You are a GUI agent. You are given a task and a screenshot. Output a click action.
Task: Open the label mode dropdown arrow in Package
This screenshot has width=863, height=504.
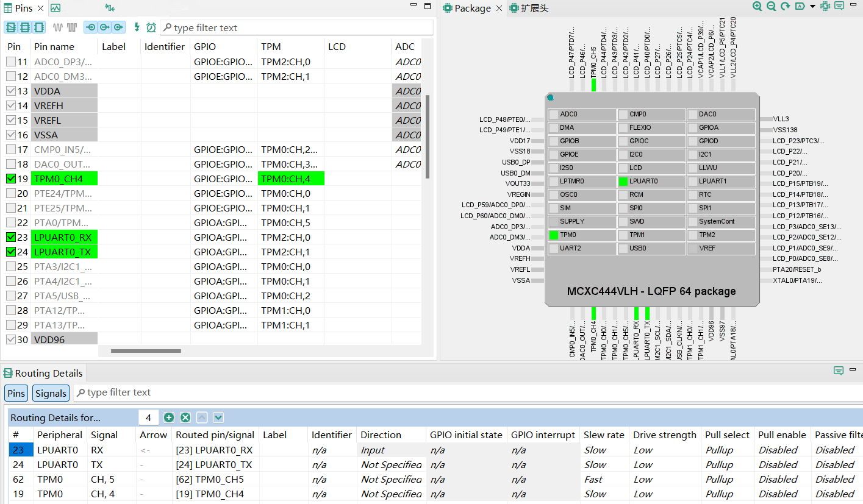coord(812,7)
